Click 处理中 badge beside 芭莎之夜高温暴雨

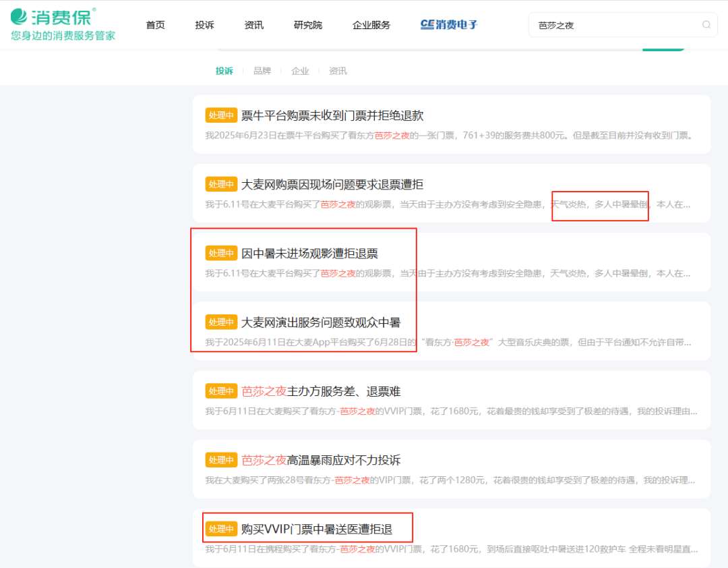pyautogui.click(x=221, y=460)
